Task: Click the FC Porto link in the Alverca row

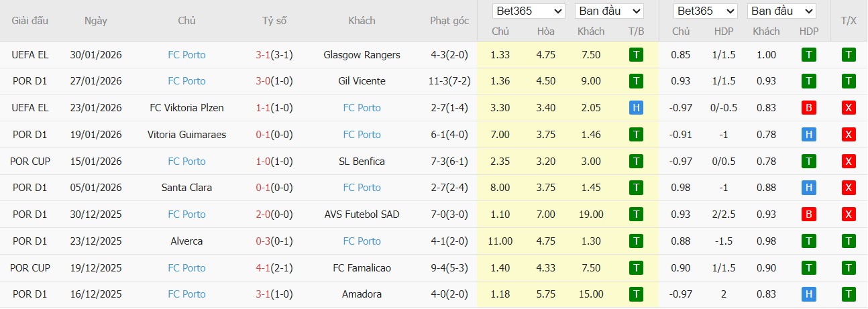Action: coord(362,241)
